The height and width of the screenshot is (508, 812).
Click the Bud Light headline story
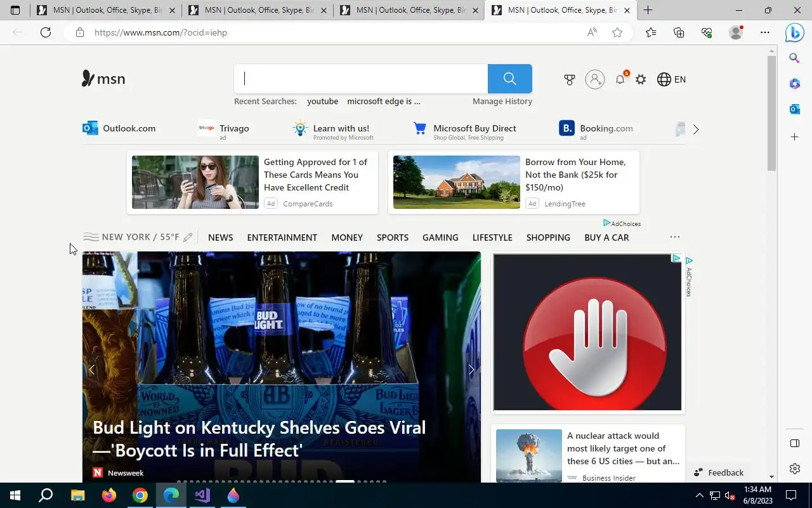(x=259, y=439)
